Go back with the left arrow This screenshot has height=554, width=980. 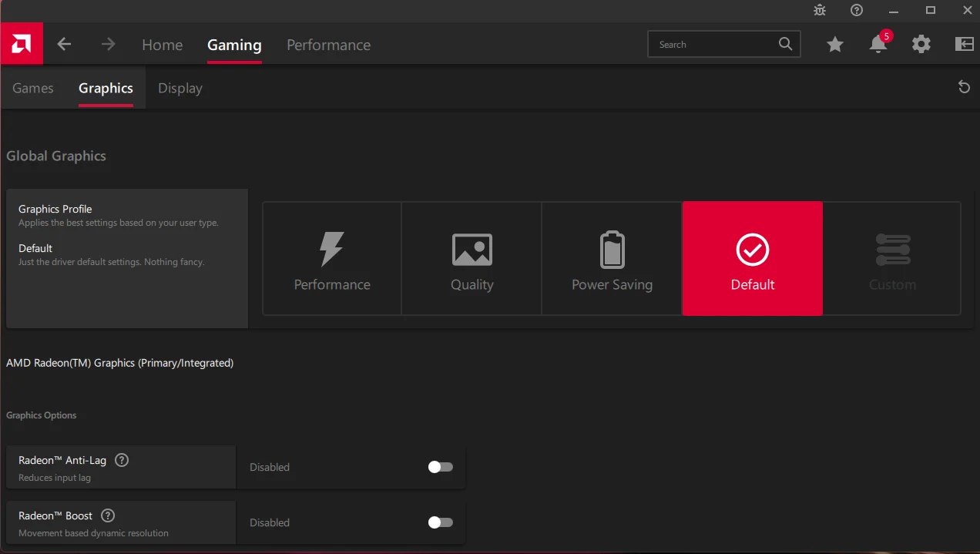pyautogui.click(x=64, y=44)
